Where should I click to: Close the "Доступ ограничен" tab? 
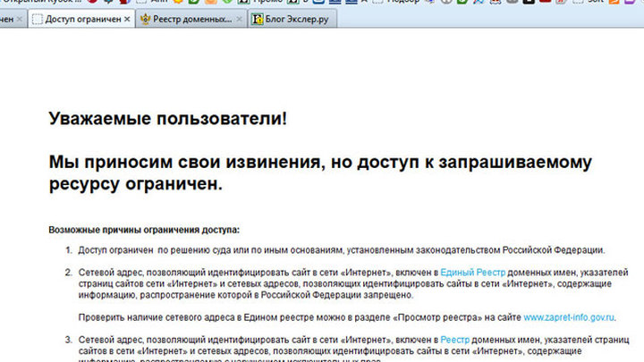[126, 19]
